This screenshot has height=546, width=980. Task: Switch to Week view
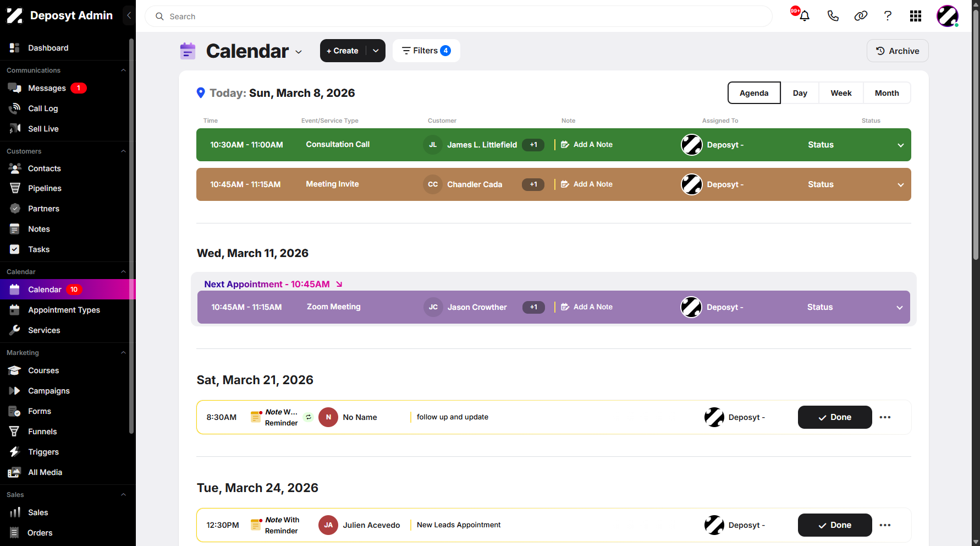(x=841, y=93)
